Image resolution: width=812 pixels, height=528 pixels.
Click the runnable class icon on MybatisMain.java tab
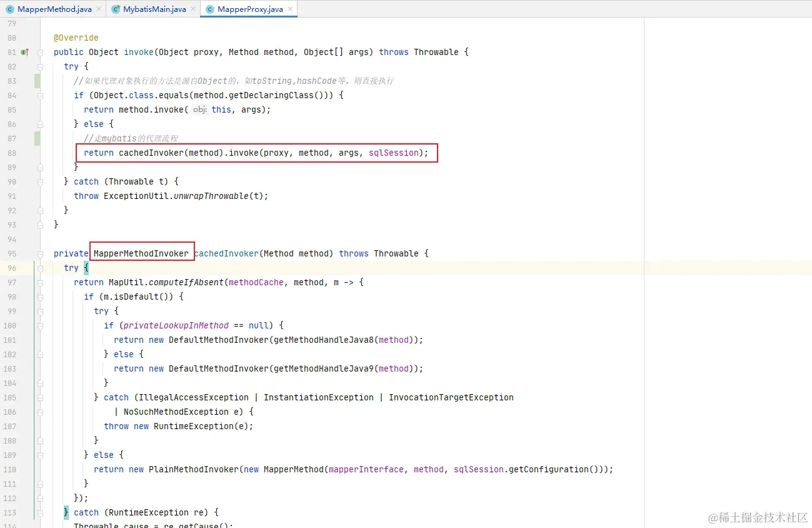point(115,9)
